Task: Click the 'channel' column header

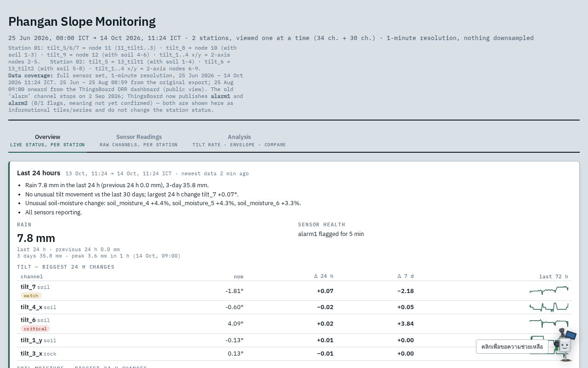Action: [x=32, y=276]
